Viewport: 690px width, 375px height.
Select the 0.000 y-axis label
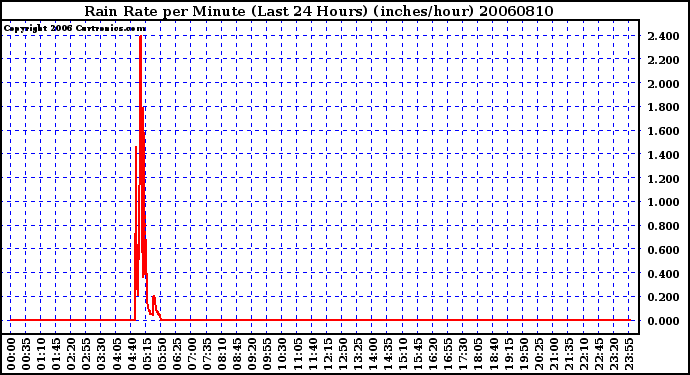(x=663, y=321)
